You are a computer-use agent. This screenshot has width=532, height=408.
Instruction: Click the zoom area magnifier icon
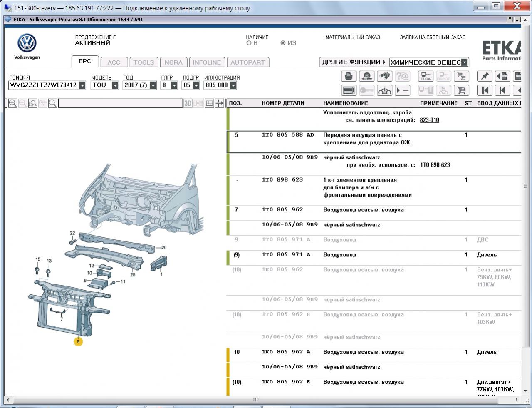tap(33, 103)
